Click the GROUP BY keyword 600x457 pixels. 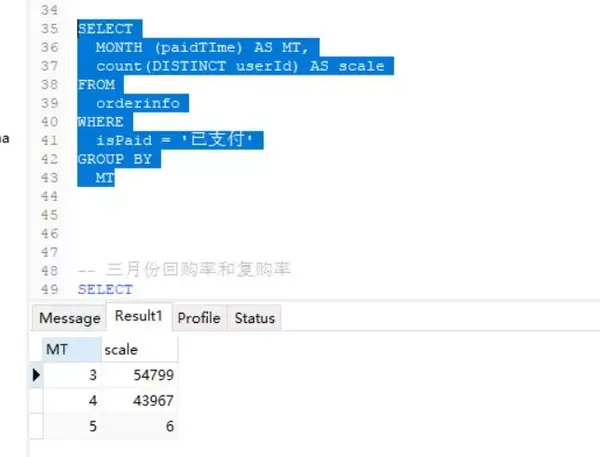tap(115, 159)
